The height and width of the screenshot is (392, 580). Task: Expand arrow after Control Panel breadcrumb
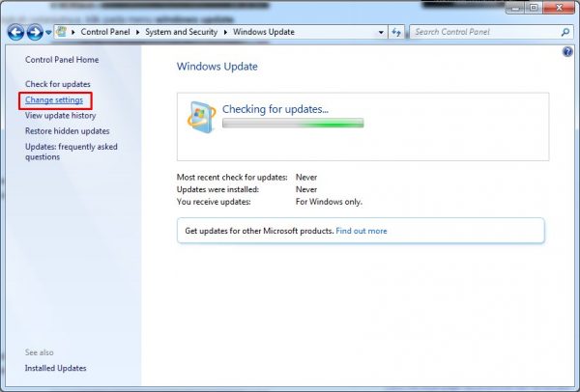point(137,32)
